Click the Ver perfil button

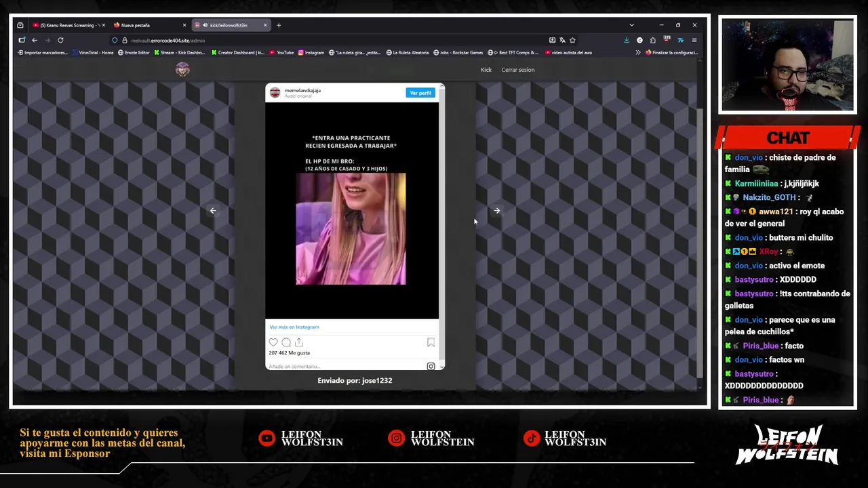tap(420, 93)
